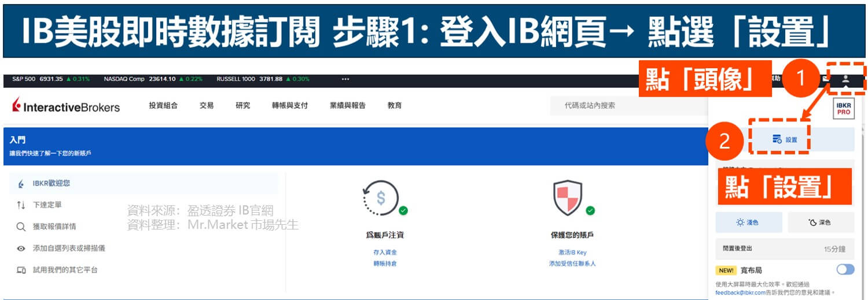Open the 交易 menu
The image size is (868, 300).
pyautogui.click(x=207, y=105)
